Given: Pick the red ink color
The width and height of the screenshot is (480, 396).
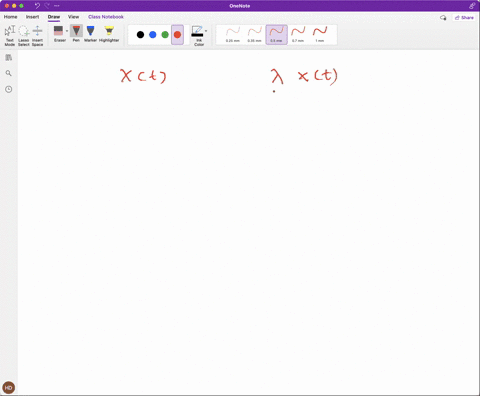Looking at the screenshot, I should (x=177, y=35).
